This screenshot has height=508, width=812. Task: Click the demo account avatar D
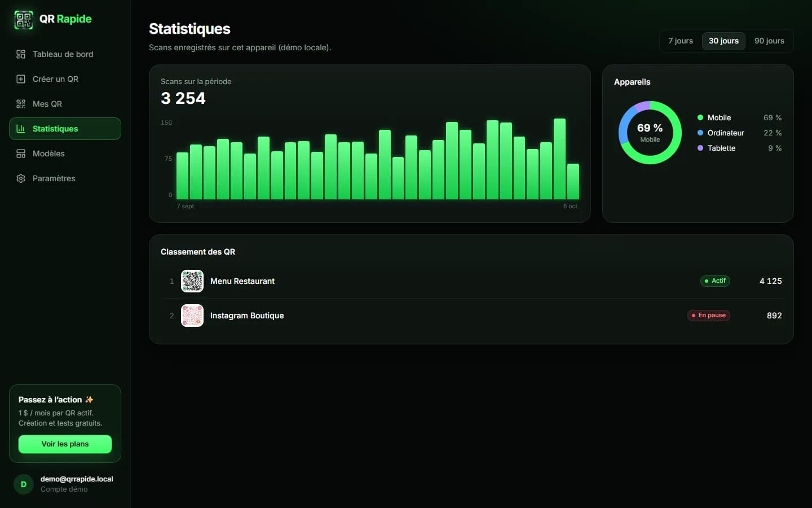coord(24,484)
